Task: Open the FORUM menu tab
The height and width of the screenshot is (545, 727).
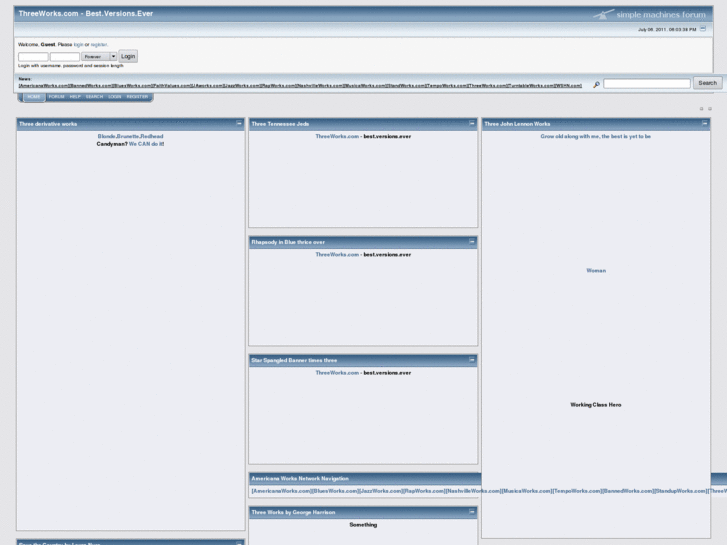Action: pyautogui.click(x=57, y=96)
